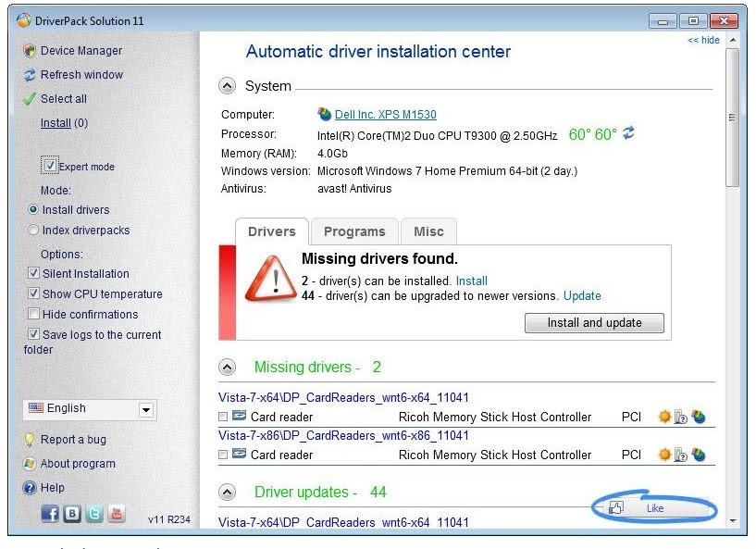Switch to the Programs tab

pyautogui.click(x=354, y=231)
